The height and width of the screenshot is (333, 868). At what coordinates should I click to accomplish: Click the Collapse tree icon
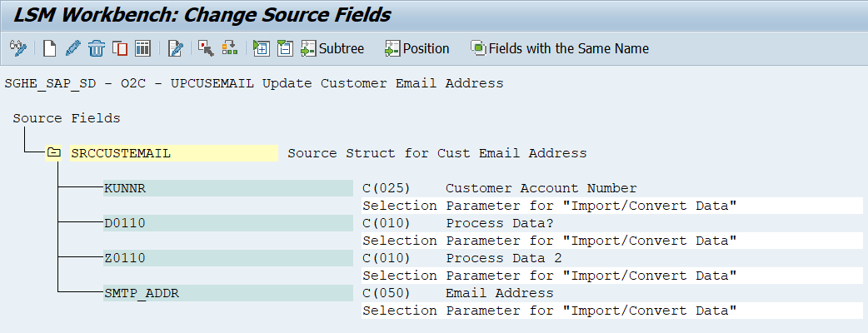tap(285, 48)
